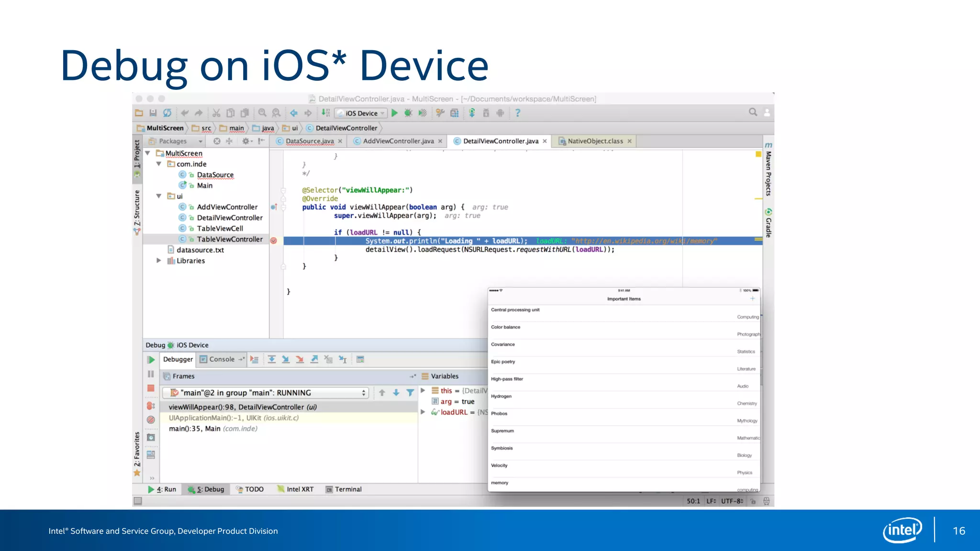The image size is (980, 551).
Task: Click the Open folder toolbar icon
Action: (139, 113)
